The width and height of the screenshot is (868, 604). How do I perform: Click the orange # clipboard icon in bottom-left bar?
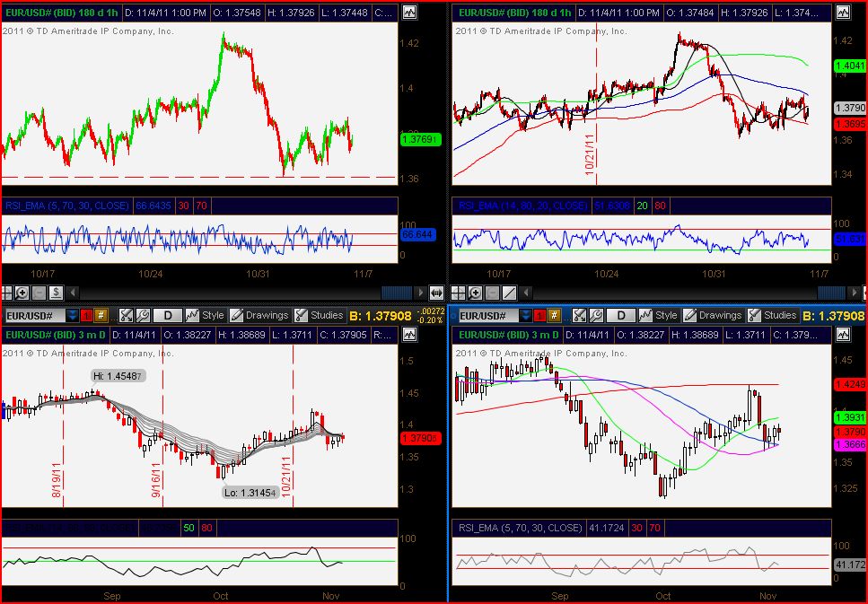coord(101,316)
